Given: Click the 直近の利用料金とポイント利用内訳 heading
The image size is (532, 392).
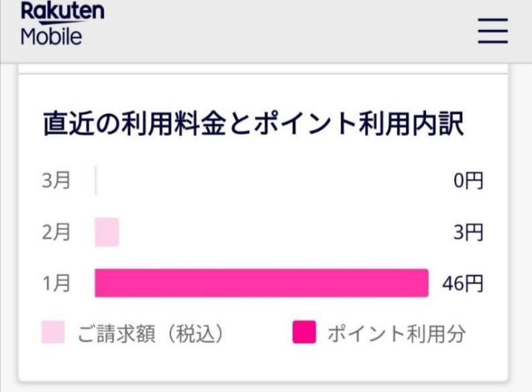Looking at the screenshot, I should [x=254, y=125].
